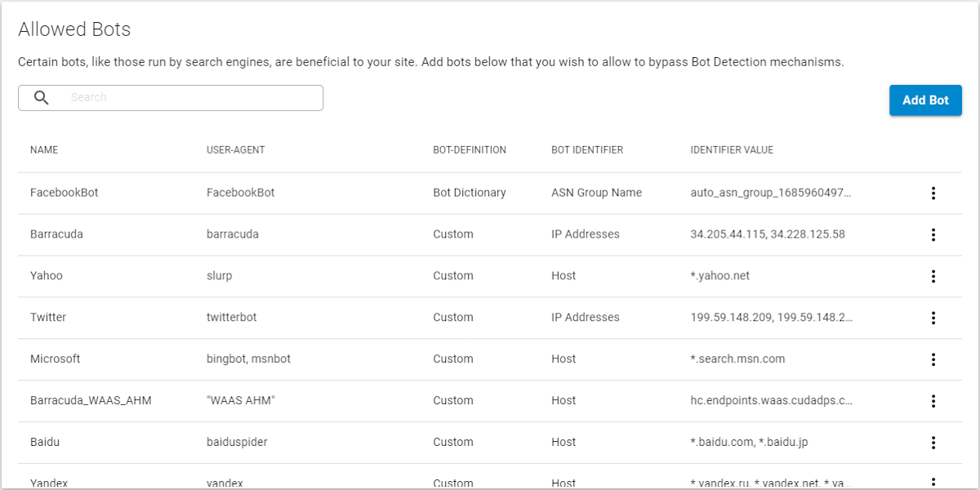The width and height of the screenshot is (980, 490).
Task: Click the Search input field
Action: point(180,97)
